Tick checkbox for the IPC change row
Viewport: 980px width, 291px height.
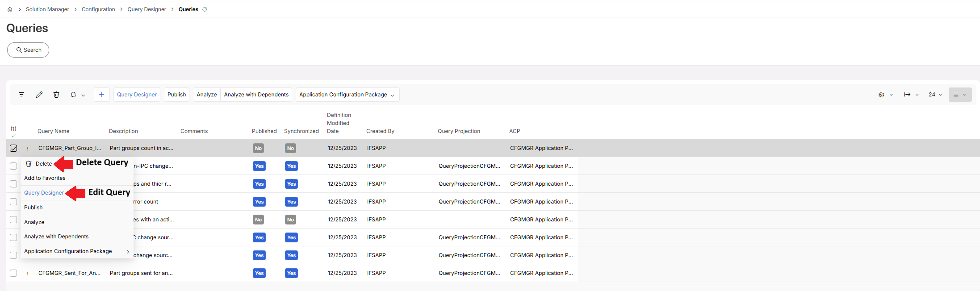pyautogui.click(x=13, y=166)
